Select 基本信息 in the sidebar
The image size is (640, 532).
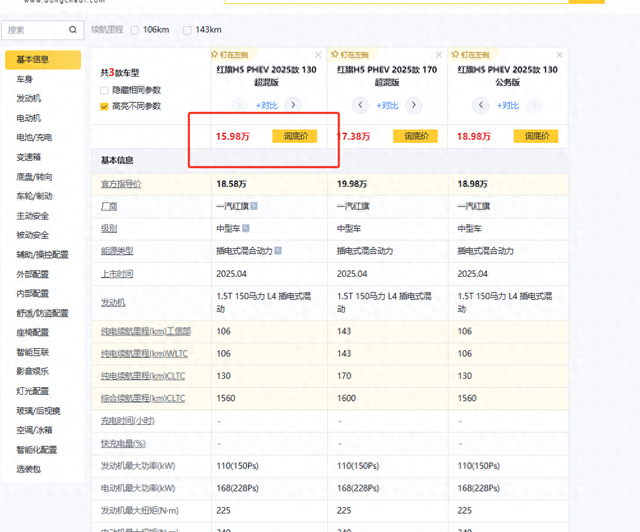point(43,60)
